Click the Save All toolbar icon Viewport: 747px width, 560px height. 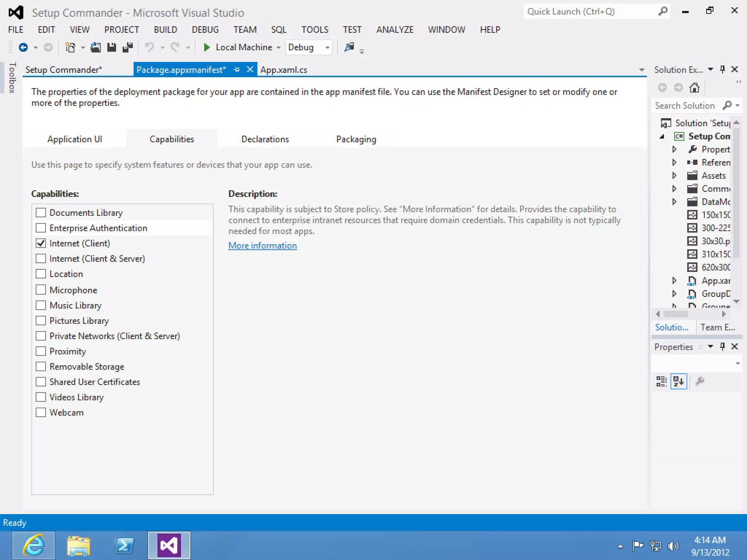coord(127,47)
